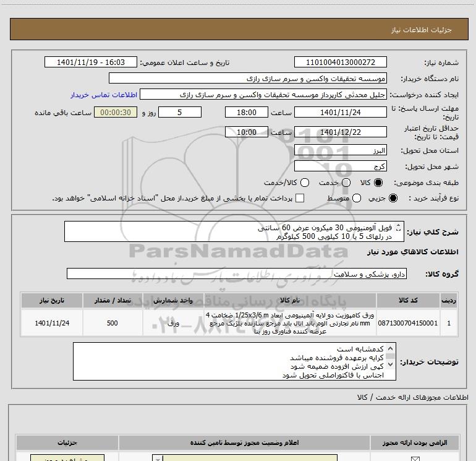This screenshot has height=461, width=476.
Task: Click the quantity cell showing 500
Action: [113, 323]
